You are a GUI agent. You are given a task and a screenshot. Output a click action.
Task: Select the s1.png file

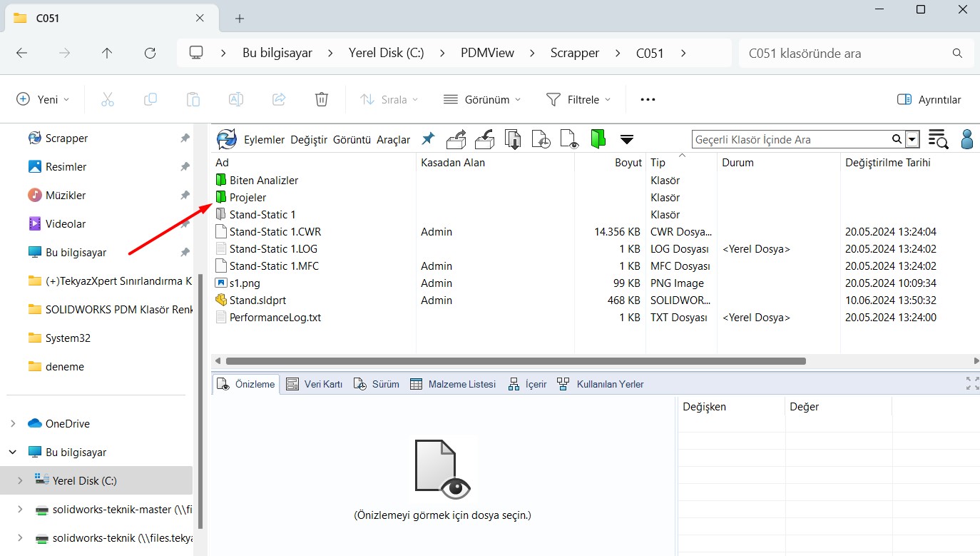pyautogui.click(x=245, y=283)
